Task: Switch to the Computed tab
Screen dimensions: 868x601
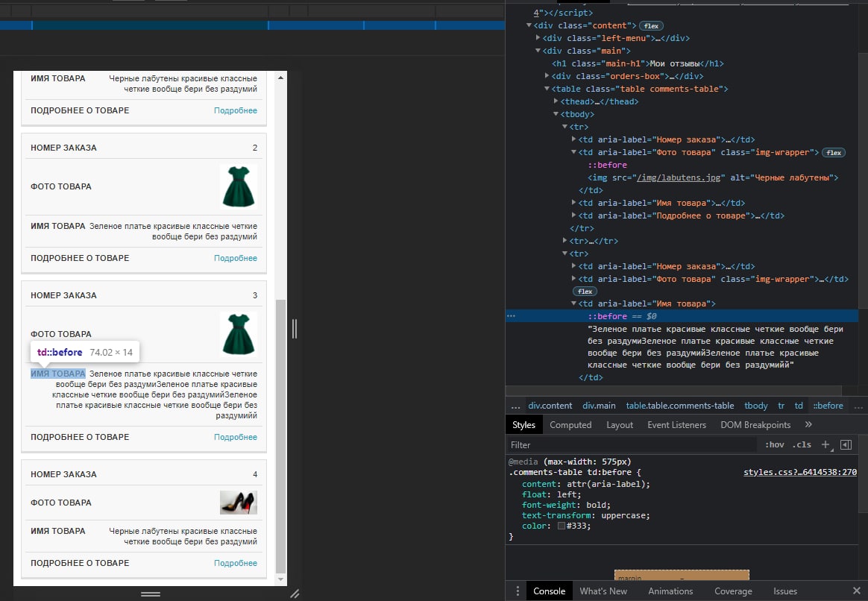Action: coord(570,424)
